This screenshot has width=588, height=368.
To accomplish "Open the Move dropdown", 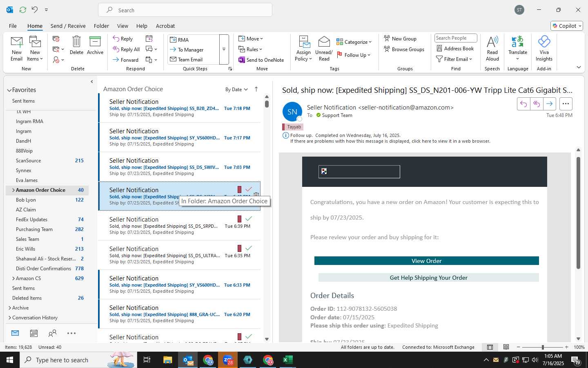I will pyautogui.click(x=251, y=38).
